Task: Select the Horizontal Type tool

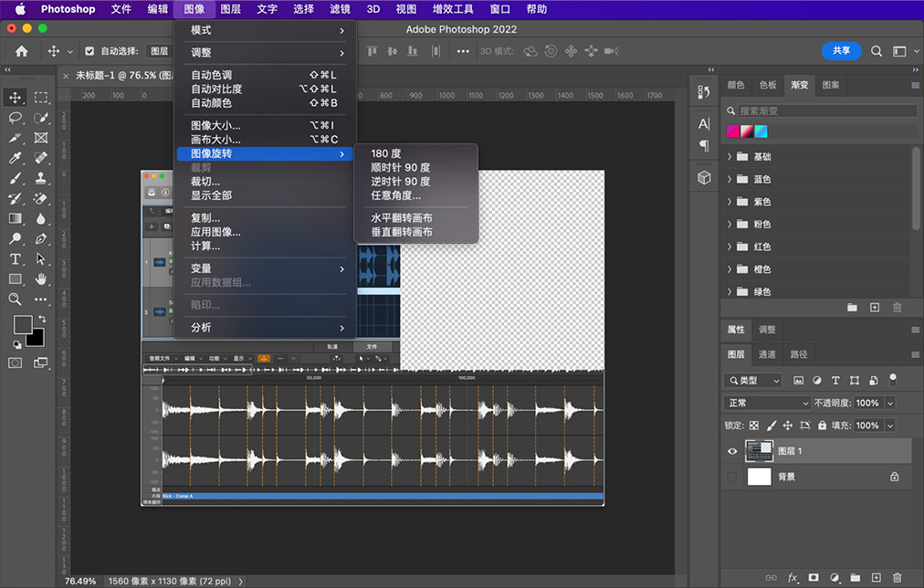Action: tap(15, 257)
